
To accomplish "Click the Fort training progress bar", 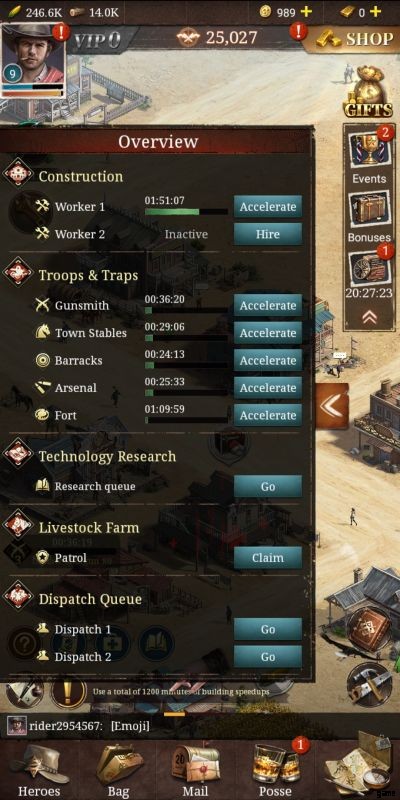I will [x=186, y=420].
